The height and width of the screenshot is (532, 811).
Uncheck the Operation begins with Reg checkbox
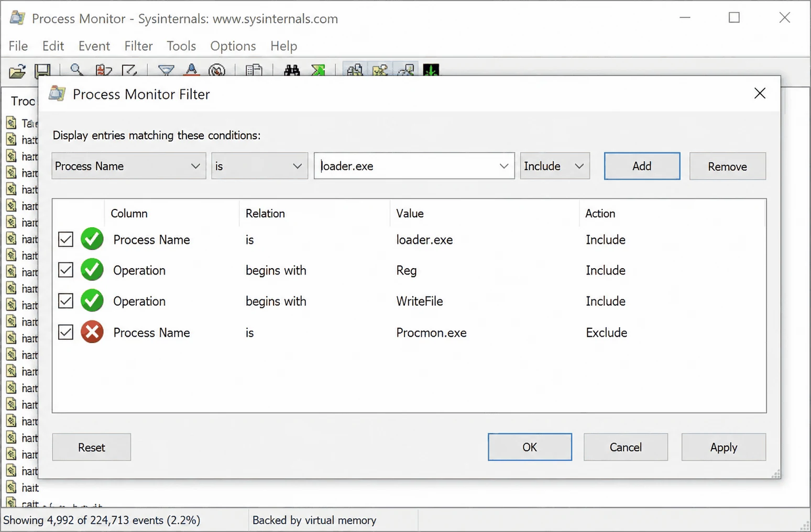click(65, 270)
